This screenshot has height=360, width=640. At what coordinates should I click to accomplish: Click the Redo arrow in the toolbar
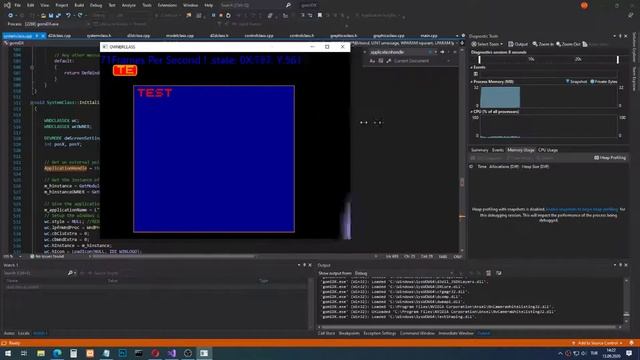pyautogui.click(x=80, y=16)
